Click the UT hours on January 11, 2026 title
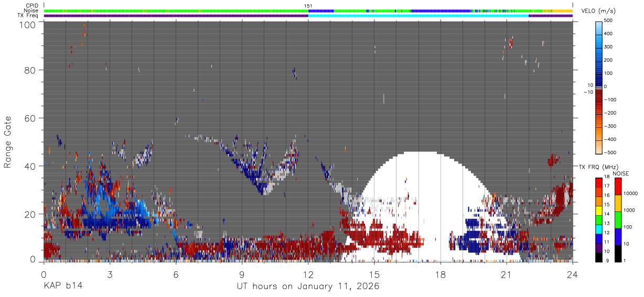Image resolution: width=644 pixels, height=297 pixels. [308, 287]
